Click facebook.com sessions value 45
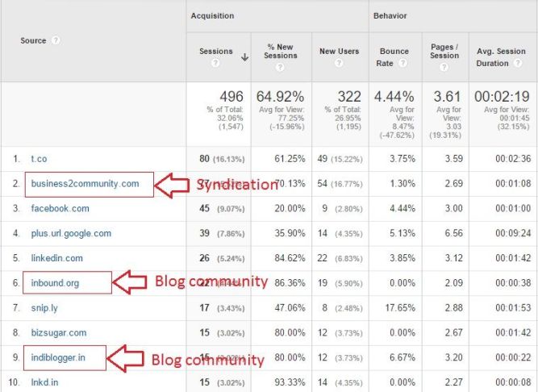 point(204,208)
